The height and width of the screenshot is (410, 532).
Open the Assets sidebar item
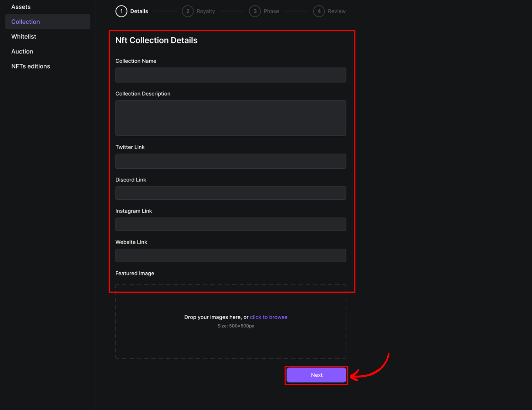tap(21, 7)
